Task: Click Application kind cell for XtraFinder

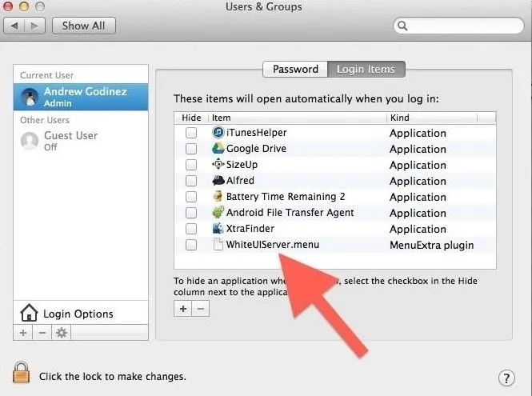Action: click(418, 230)
